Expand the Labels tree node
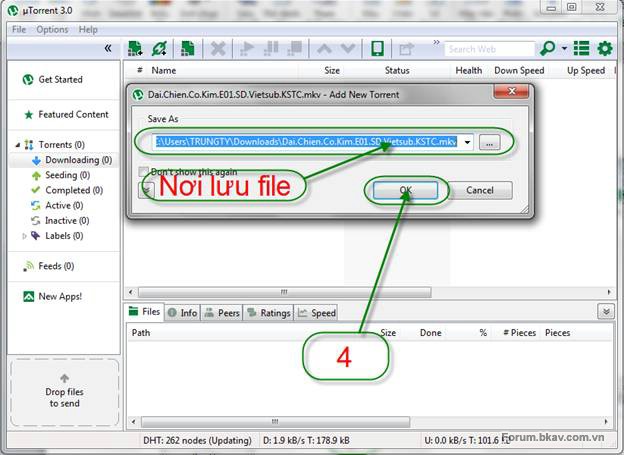 click(x=25, y=236)
